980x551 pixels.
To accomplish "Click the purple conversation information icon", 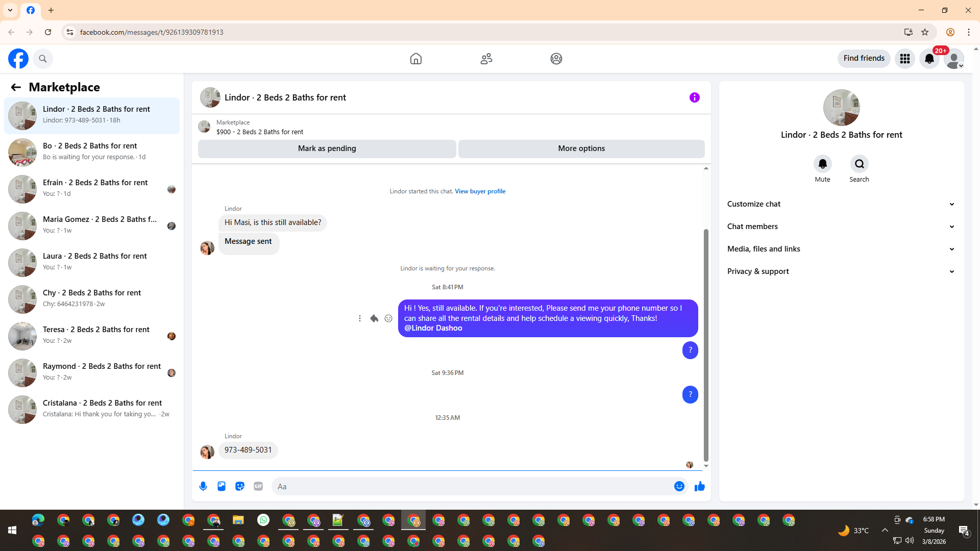I will pyautogui.click(x=694, y=97).
